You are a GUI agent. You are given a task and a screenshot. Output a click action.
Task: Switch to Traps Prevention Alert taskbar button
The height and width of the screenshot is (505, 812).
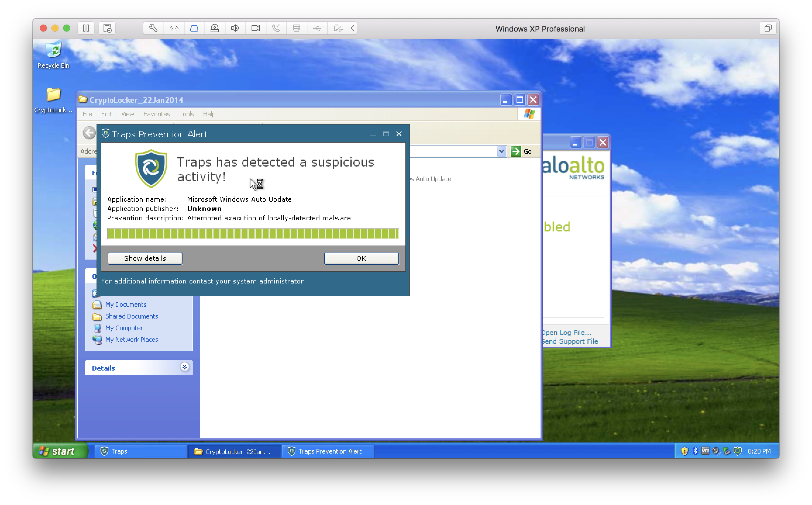pos(328,452)
